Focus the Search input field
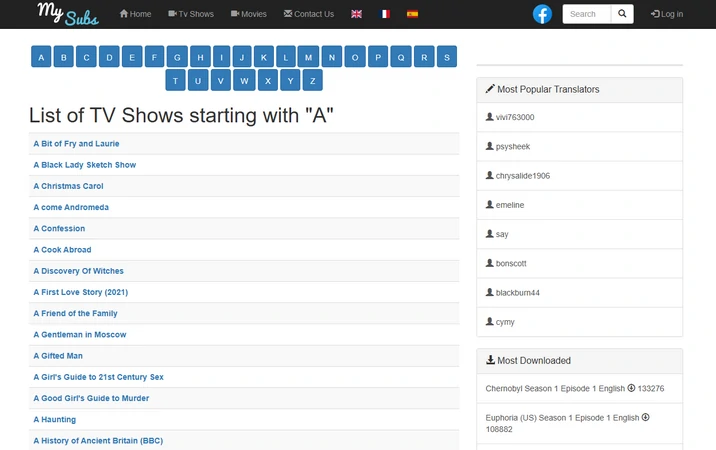 click(x=587, y=14)
